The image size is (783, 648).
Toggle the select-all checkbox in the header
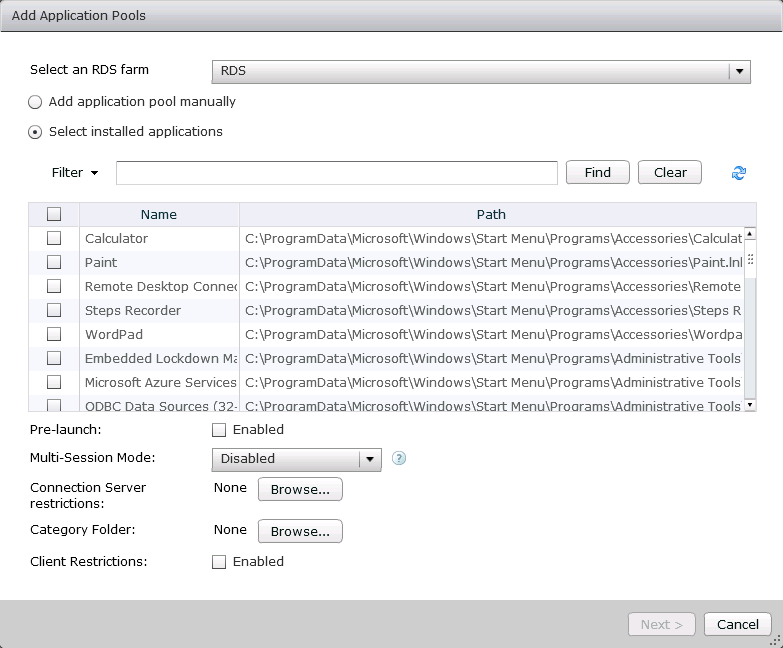coord(54,214)
